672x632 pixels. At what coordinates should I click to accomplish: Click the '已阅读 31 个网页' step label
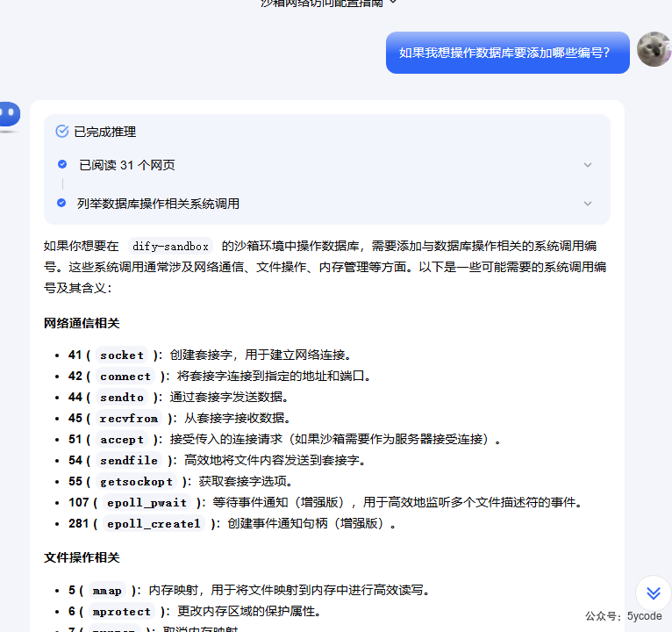tap(127, 165)
